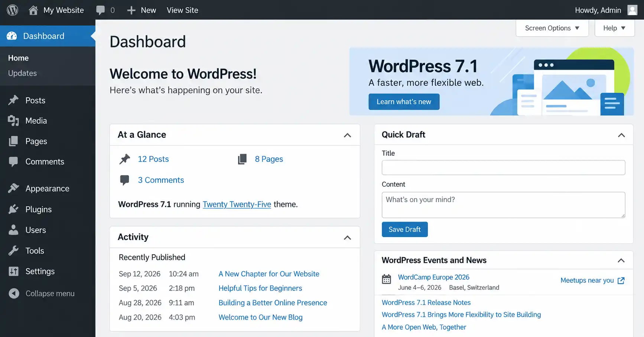Click the plus icon next to New

pyautogui.click(x=131, y=10)
